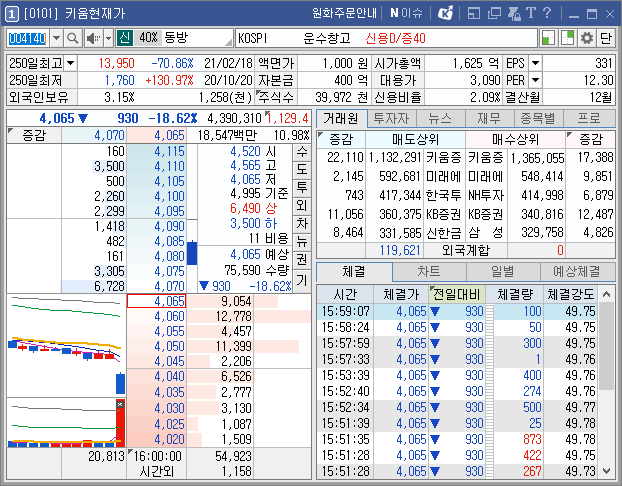Screen dimensions: 622x486
Task: Close the mini volume chart with x
Action: point(120,404)
